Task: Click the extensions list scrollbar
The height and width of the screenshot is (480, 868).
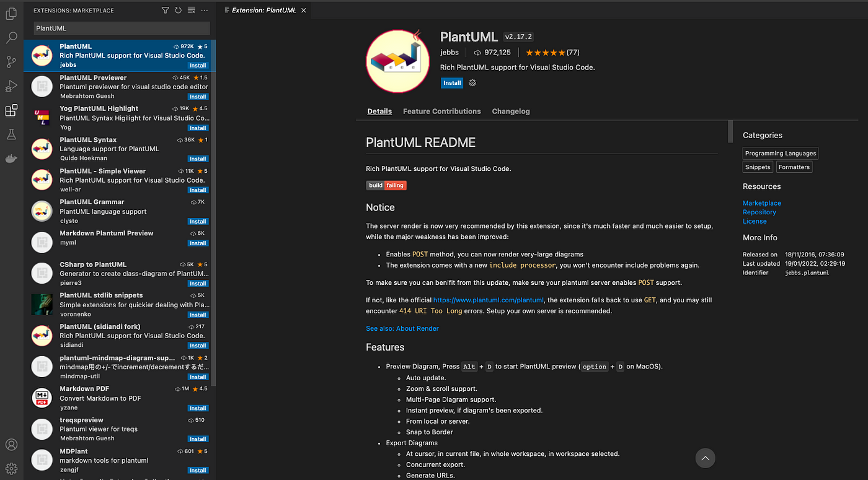Action: pyautogui.click(x=213, y=213)
